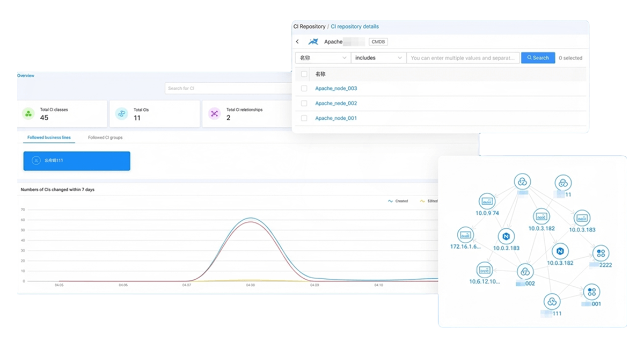Screen dimensions: 644x348
Task: Click the 04:05 x-axis label
Action: point(59,285)
